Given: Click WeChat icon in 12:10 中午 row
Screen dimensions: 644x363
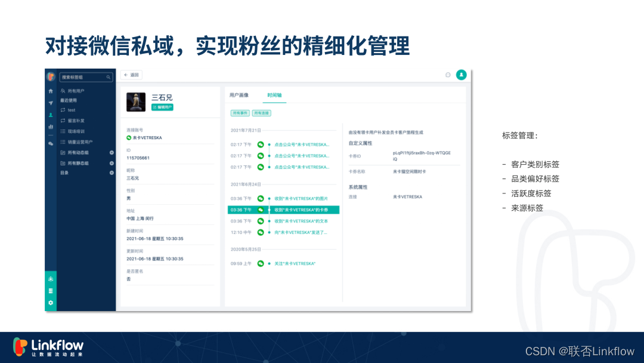Looking at the screenshot, I should coord(261,232).
